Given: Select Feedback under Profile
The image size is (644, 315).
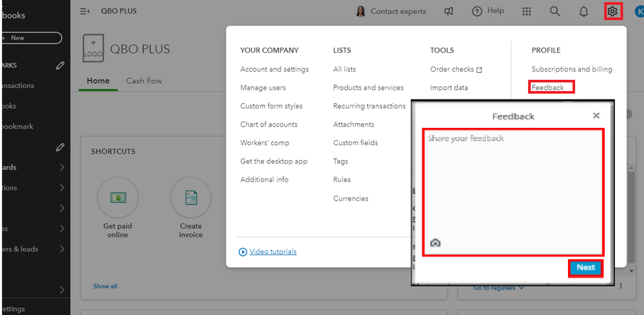Looking at the screenshot, I should click(547, 88).
